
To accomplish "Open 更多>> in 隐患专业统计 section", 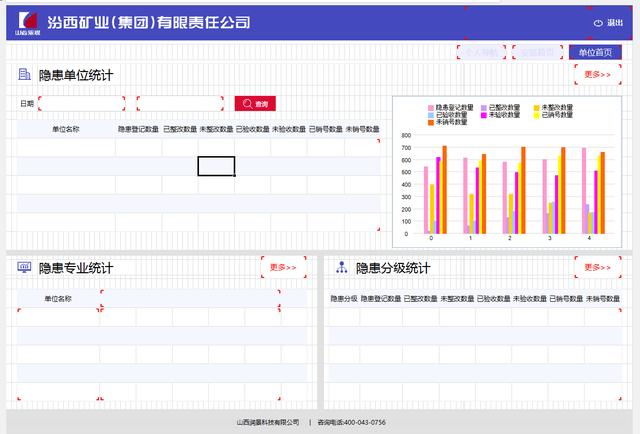I will click(283, 267).
